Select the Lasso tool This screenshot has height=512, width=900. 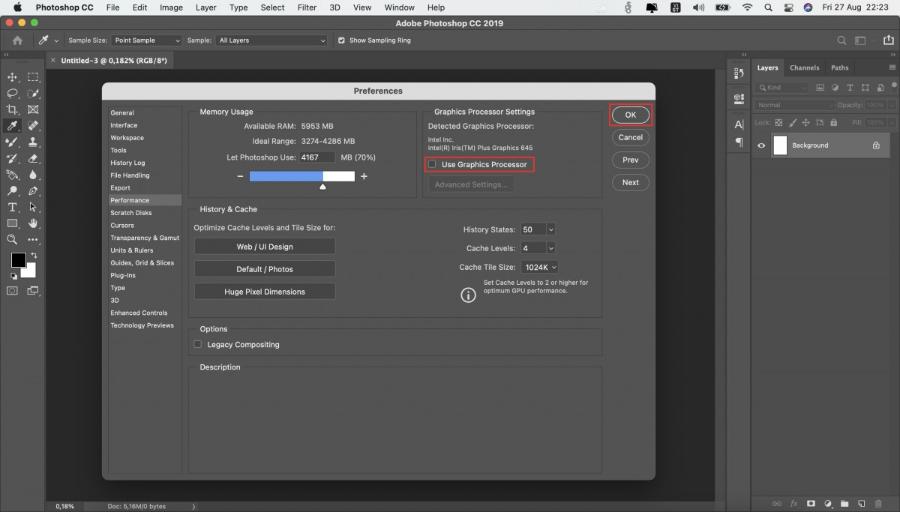12,93
